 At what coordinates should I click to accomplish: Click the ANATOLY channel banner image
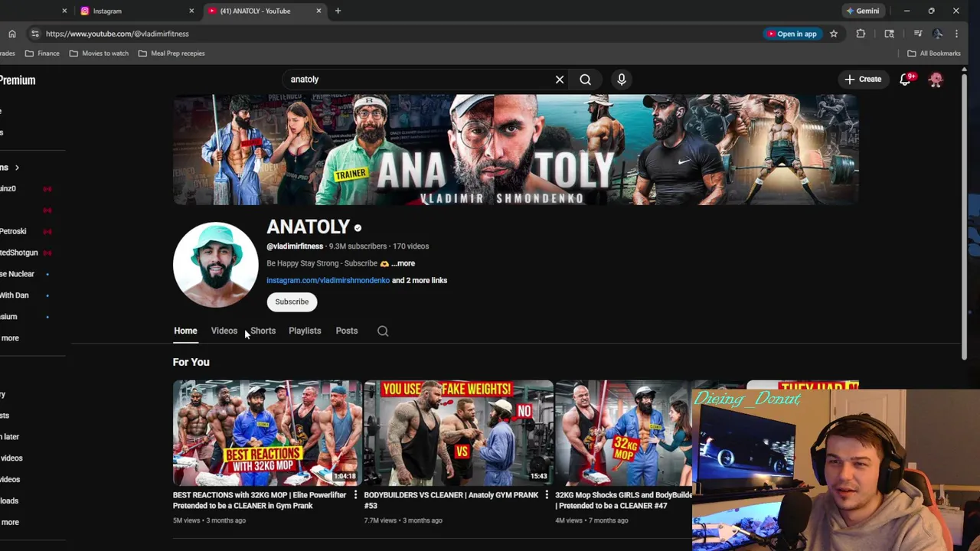pos(515,150)
